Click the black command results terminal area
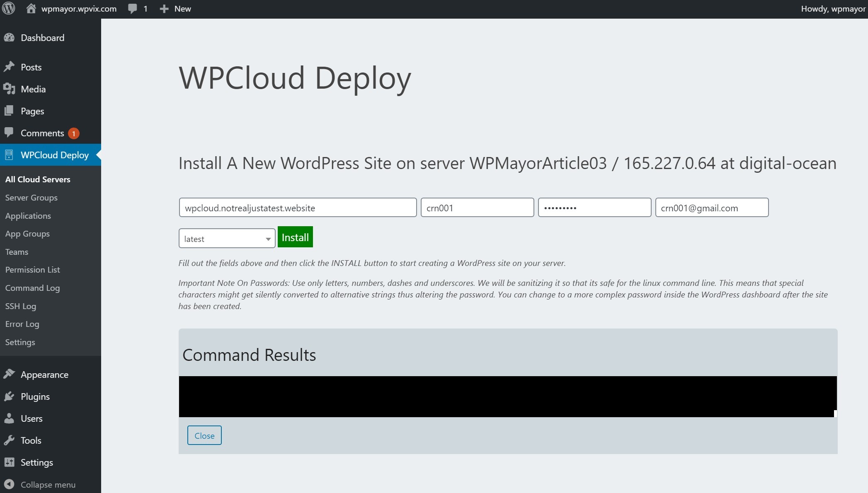The image size is (868, 493). coord(508,396)
